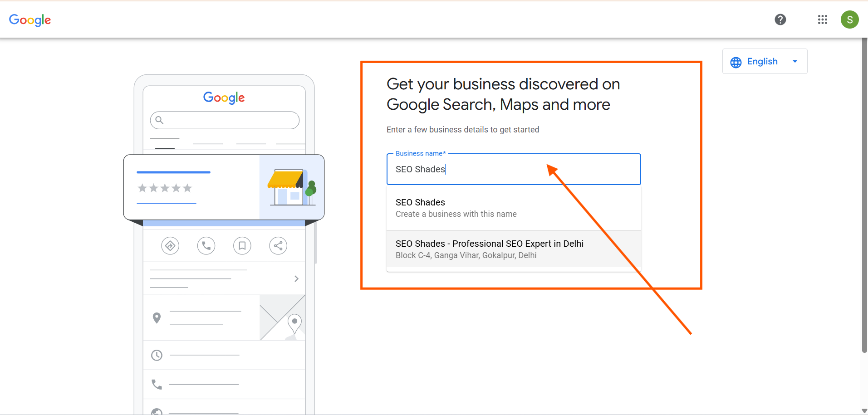Viewport: 868px width, 415px height.
Task: Open the help question mark icon
Action: tap(780, 20)
